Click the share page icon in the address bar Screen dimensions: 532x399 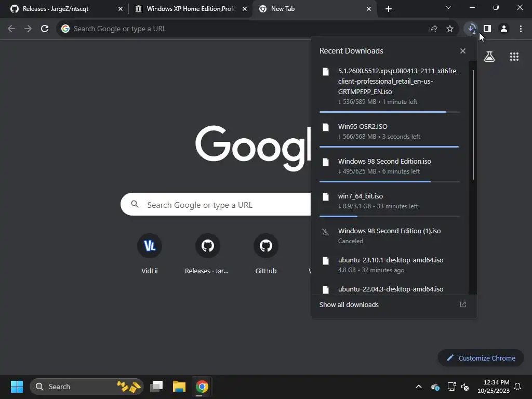coord(433,29)
